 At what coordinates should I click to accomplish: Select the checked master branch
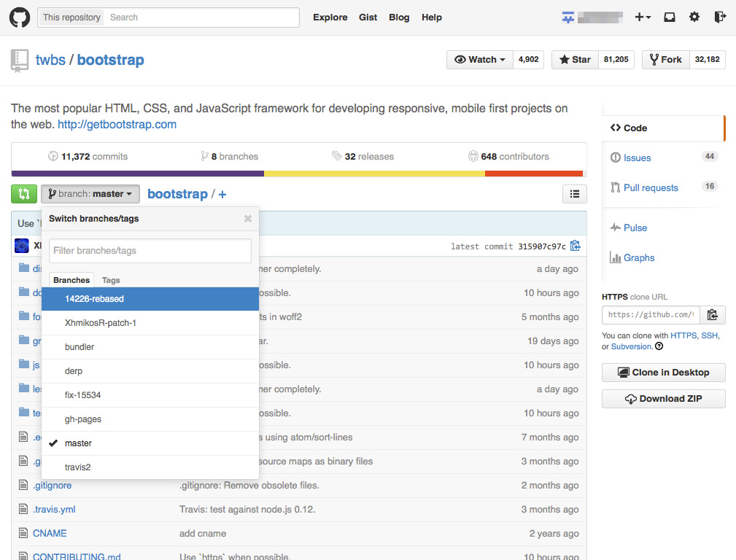point(78,443)
